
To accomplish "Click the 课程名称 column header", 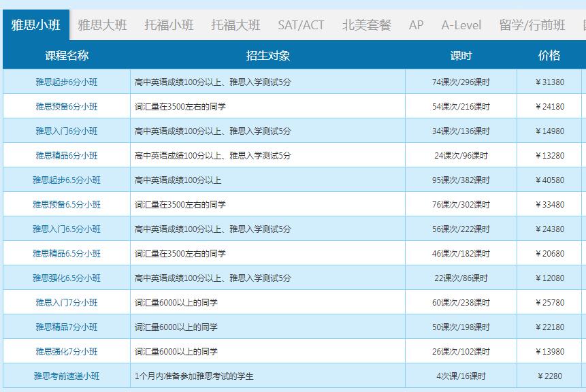I will [x=67, y=55].
